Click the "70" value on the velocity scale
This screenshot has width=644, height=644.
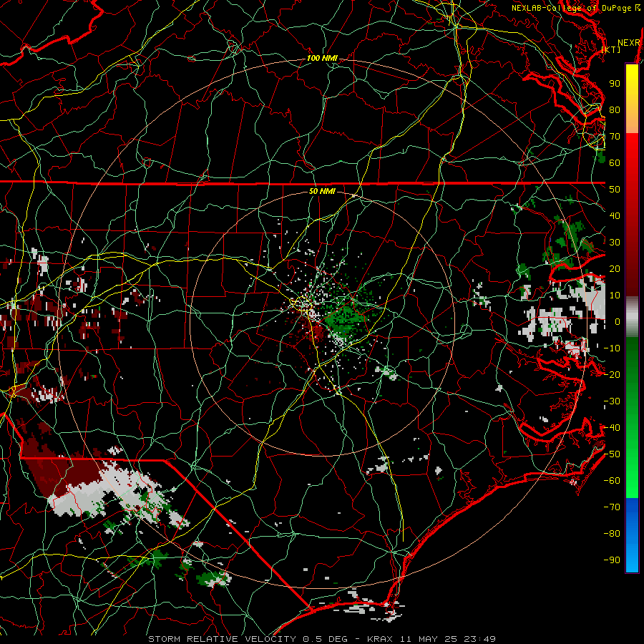pos(615,137)
